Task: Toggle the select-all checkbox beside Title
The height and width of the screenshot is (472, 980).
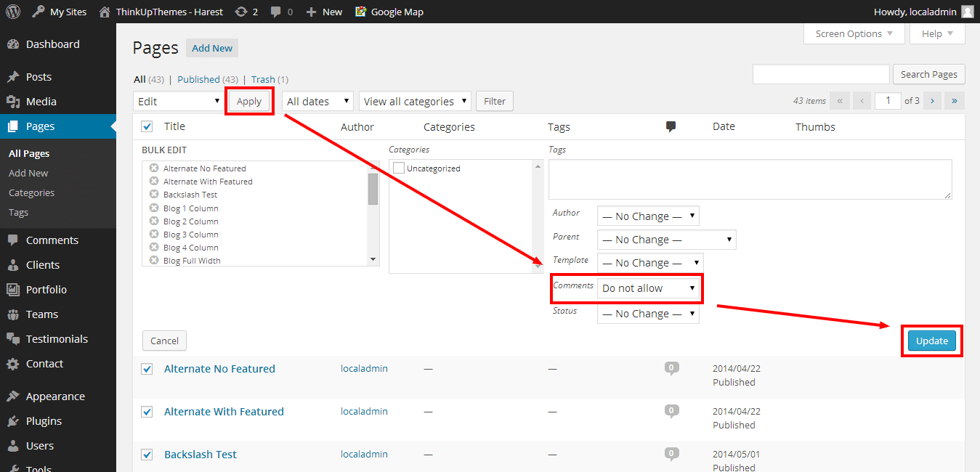Action: click(x=147, y=126)
